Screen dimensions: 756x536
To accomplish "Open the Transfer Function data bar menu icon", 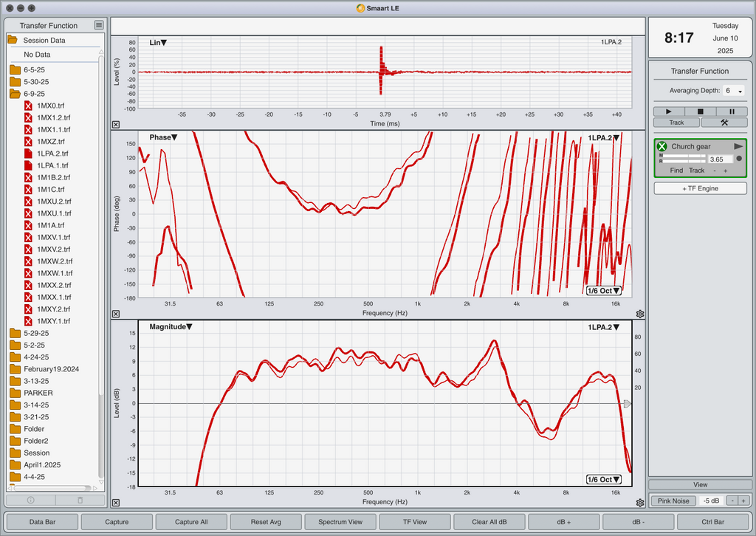I will 99,25.
